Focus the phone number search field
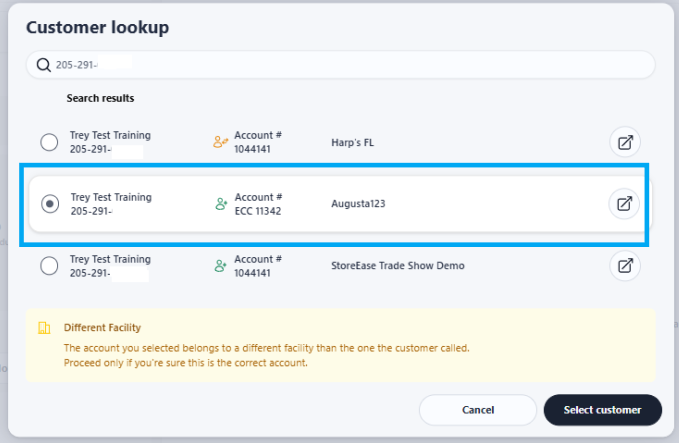679x443 pixels. coord(340,65)
